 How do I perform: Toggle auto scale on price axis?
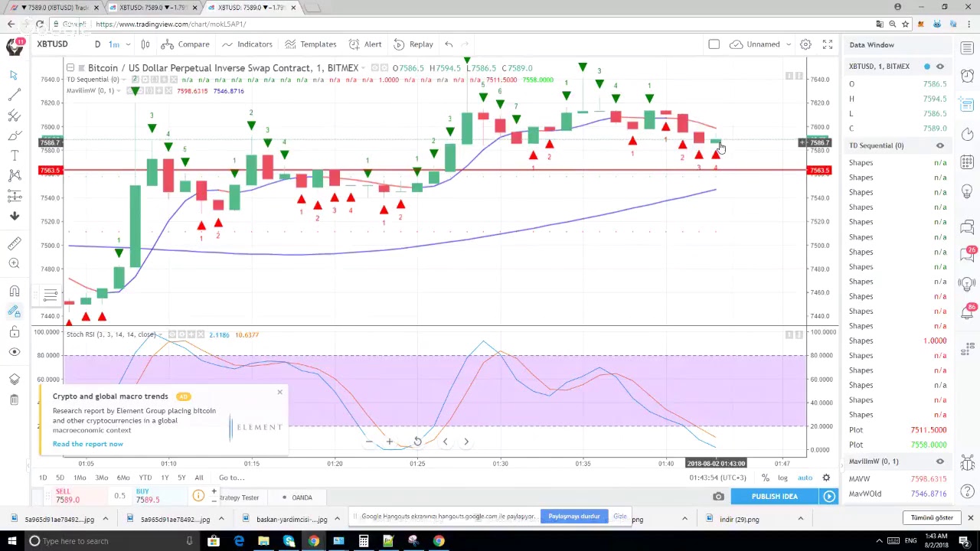click(x=805, y=478)
